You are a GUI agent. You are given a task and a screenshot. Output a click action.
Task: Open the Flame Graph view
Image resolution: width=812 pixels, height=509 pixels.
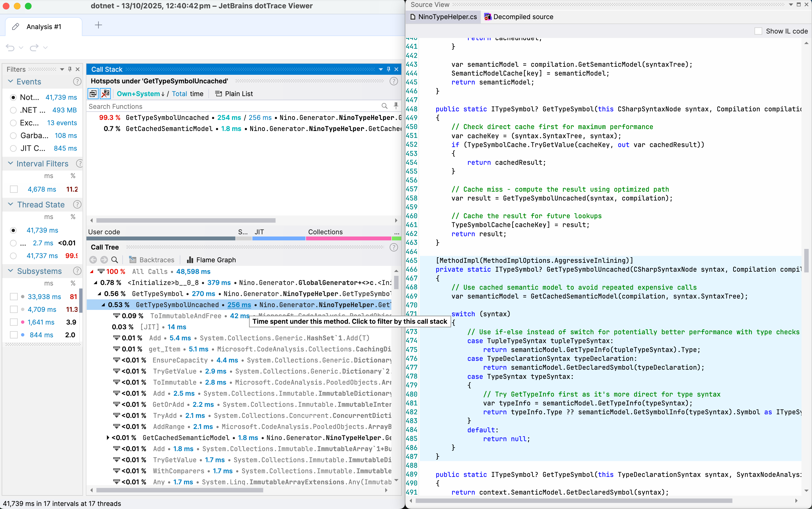(211, 260)
